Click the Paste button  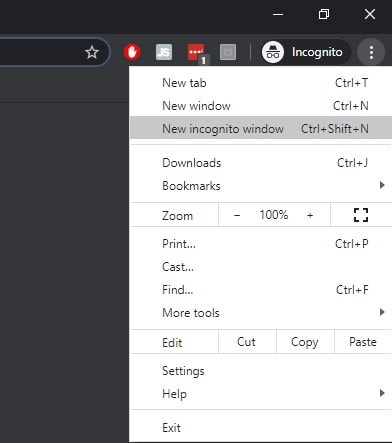point(363,342)
